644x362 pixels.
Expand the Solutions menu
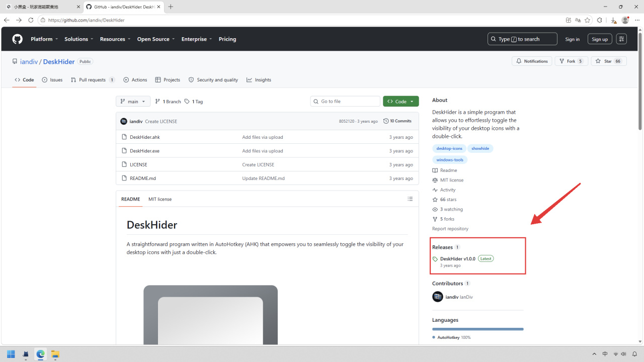79,39
